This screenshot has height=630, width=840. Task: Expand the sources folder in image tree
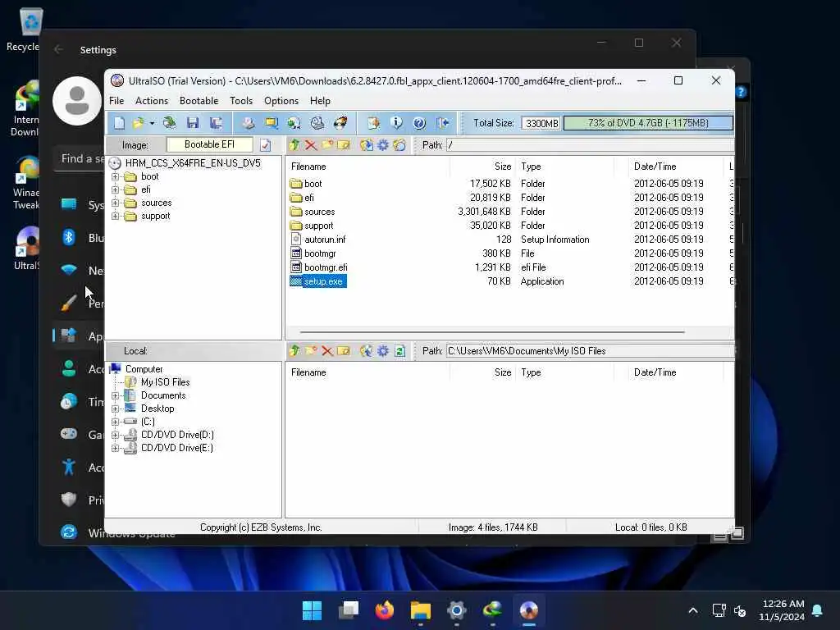coord(115,203)
